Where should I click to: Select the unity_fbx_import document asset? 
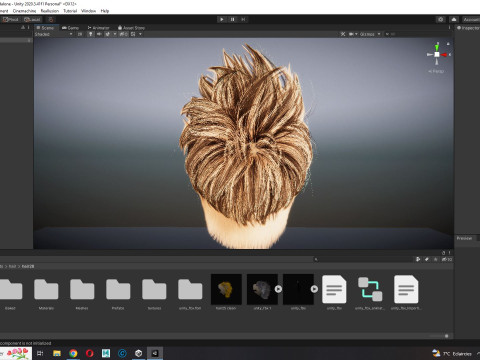pyautogui.click(x=406, y=289)
